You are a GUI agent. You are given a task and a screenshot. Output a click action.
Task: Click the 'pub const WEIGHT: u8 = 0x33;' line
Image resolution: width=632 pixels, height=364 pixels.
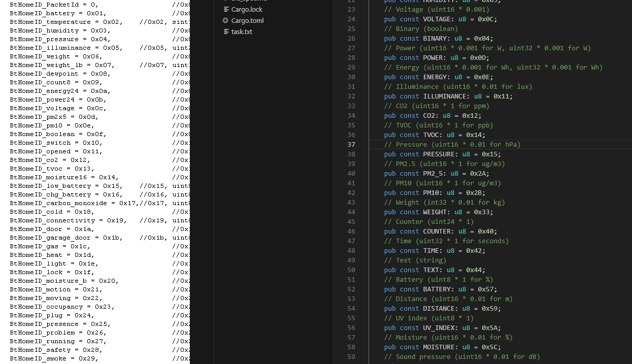(x=439, y=212)
